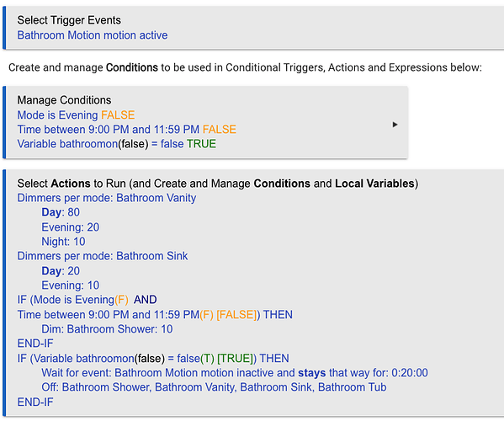Open the Mode is Evening condition
Viewport: 504px width, 421px height.
pos(76,115)
